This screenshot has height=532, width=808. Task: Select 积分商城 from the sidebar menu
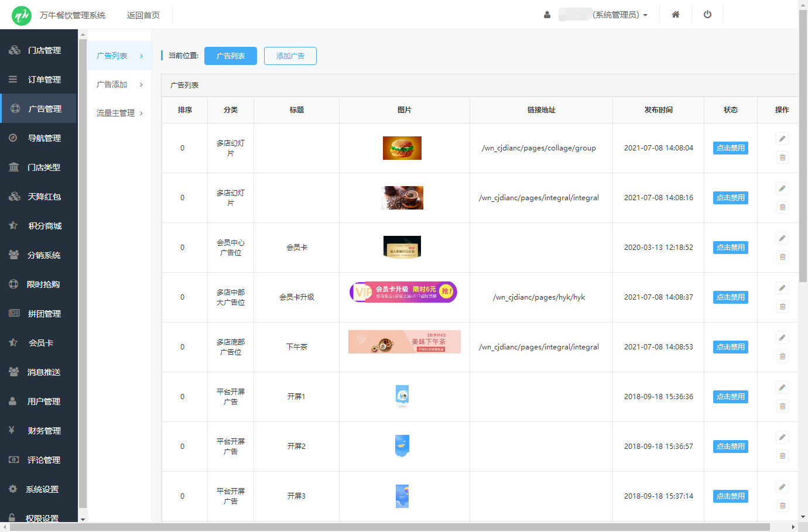(x=44, y=226)
